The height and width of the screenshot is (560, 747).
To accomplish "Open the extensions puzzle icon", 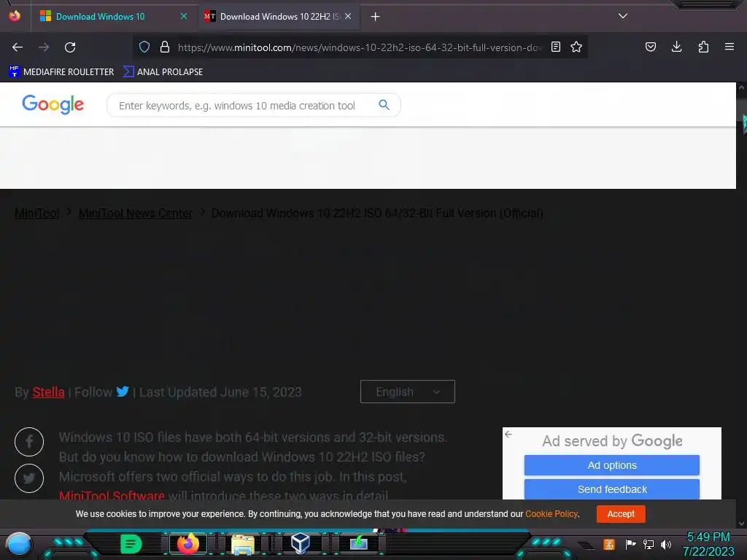I will (x=703, y=47).
